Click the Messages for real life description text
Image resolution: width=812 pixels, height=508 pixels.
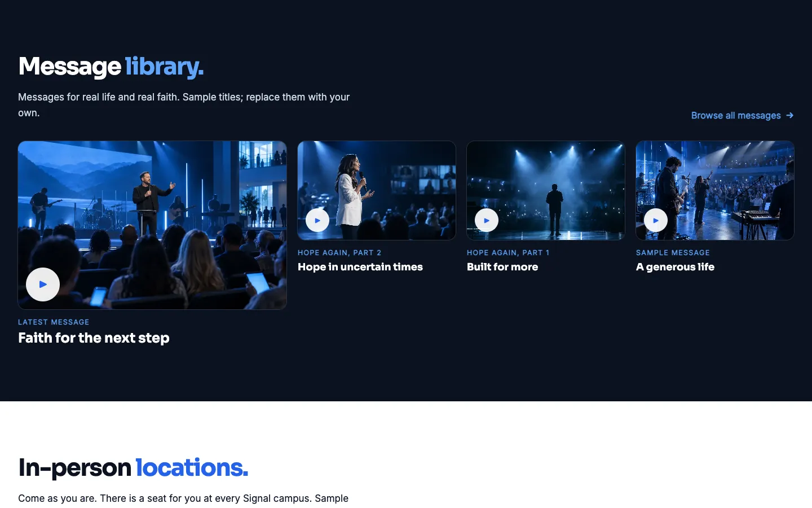click(184, 105)
